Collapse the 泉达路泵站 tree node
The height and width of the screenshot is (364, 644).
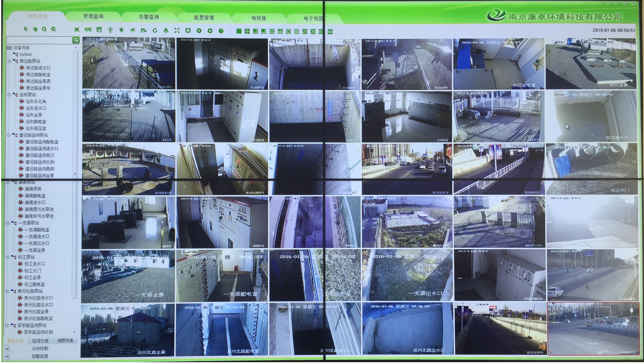coord(9,61)
